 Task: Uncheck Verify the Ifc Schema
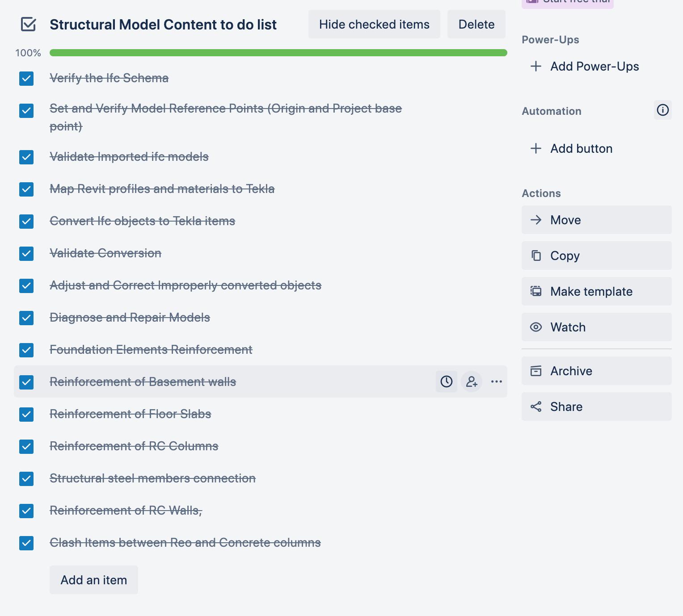pos(26,79)
